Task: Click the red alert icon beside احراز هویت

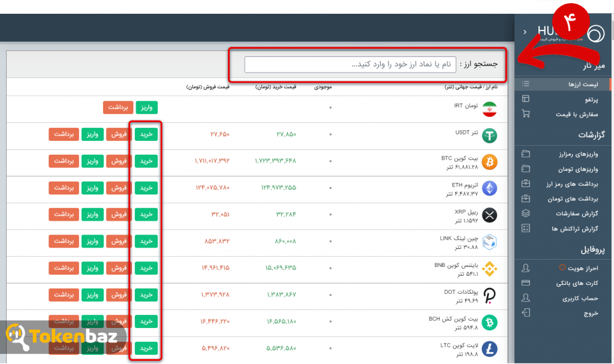Action: (562, 267)
